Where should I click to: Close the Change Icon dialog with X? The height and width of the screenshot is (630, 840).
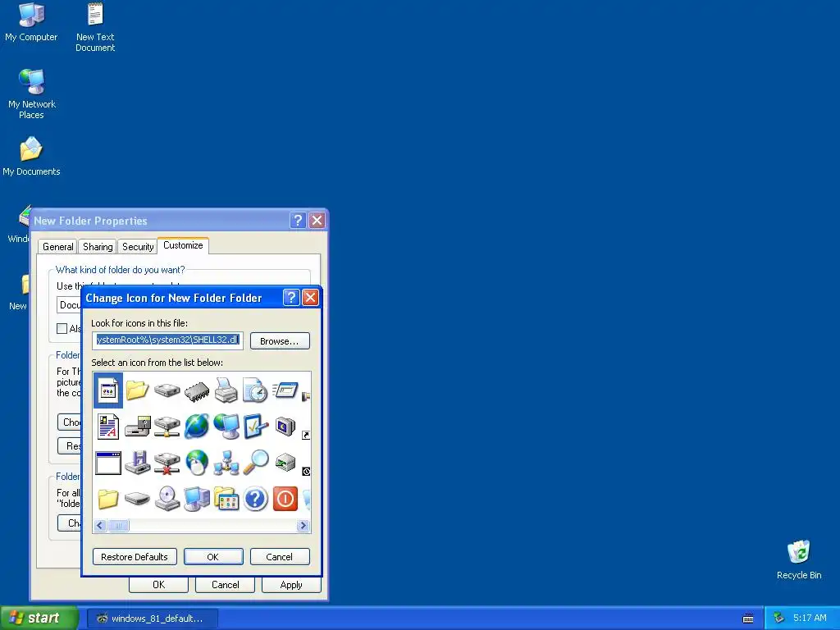pyautogui.click(x=311, y=297)
